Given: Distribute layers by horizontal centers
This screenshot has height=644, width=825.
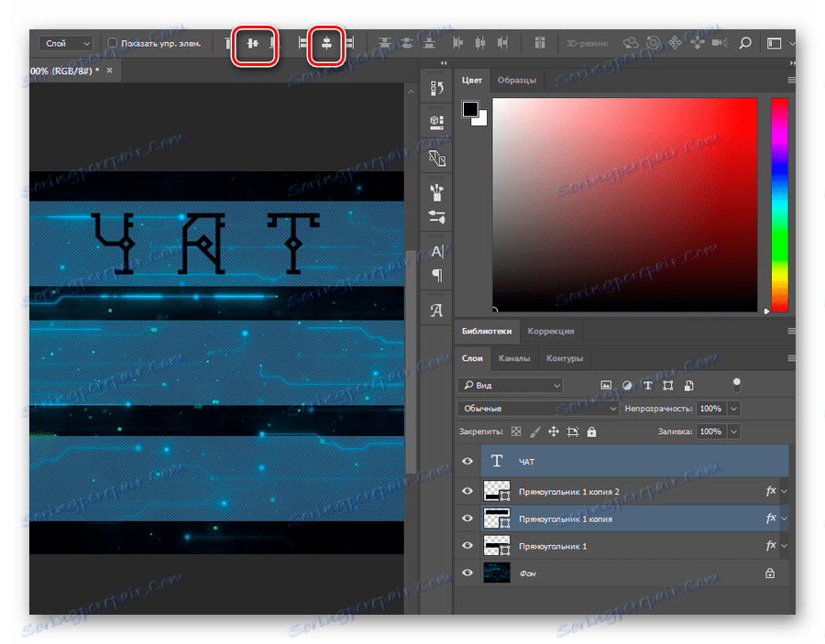Looking at the screenshot, I should pos(480,44).
